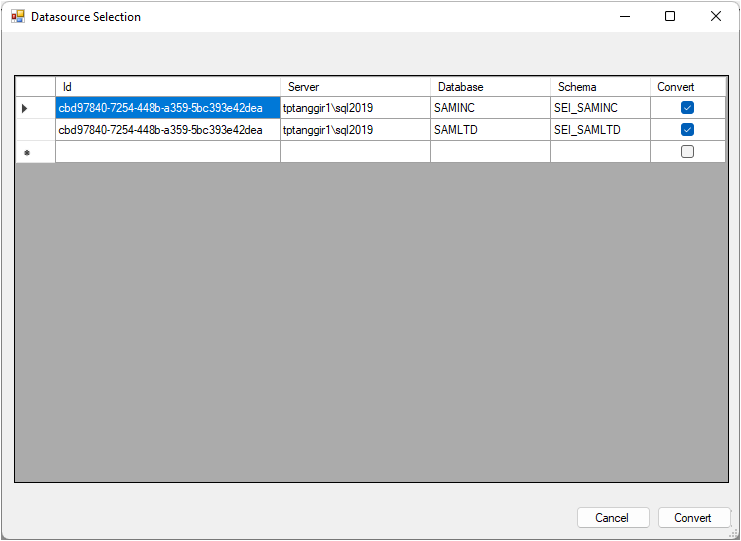This screenshot has width=741, height=541.
Task: Maximize the Datasource Selection window
Action: [x=670, y=16]
